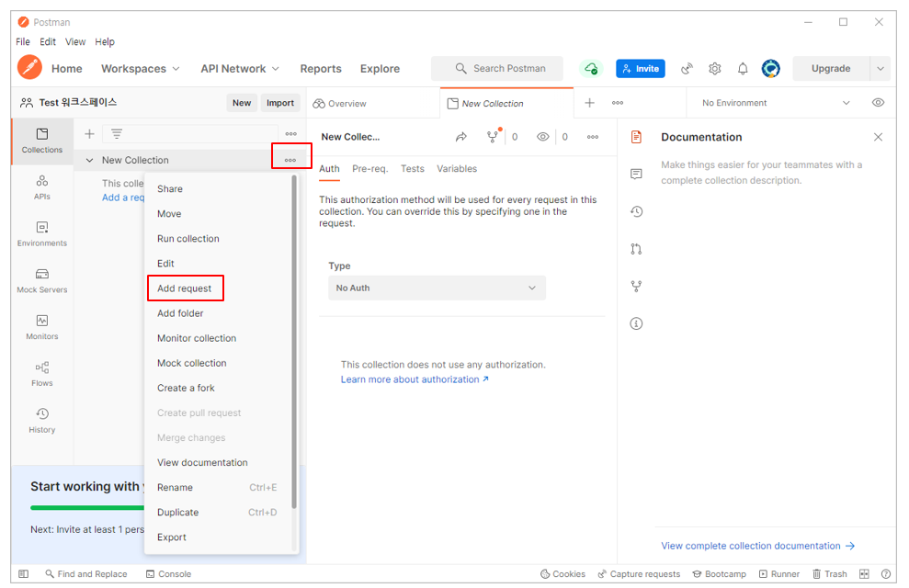Click the Postman home logo icon
Screen dimensions: 909x588
pyautogui.click(x=29, y=67)
